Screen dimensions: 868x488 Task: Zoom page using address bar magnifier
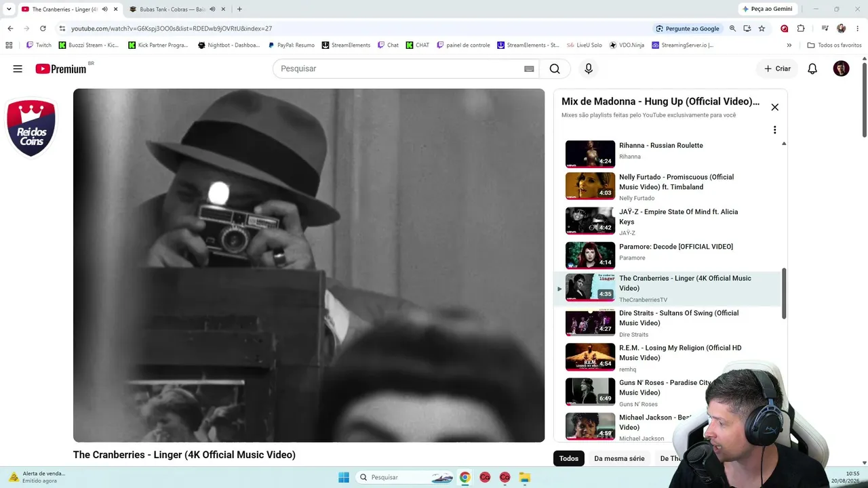pyautogui.click(x=732, y=28)
